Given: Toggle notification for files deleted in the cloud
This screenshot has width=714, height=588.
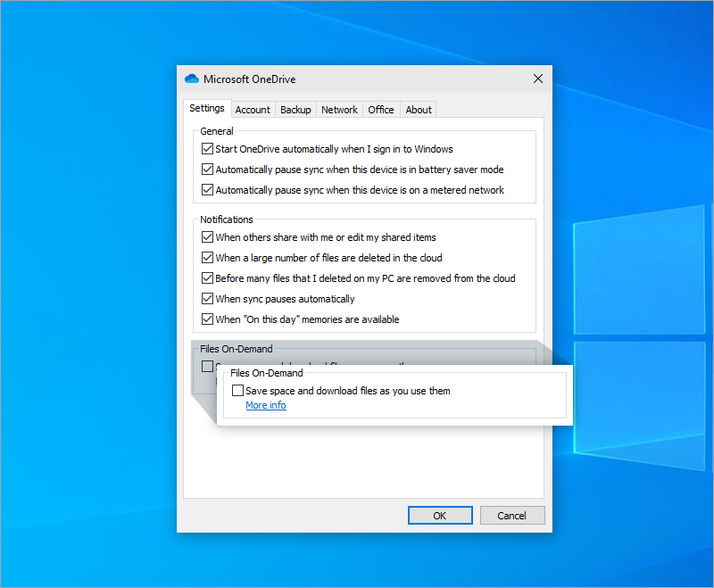Looking at the screenshot, I should tap(207, 258).
